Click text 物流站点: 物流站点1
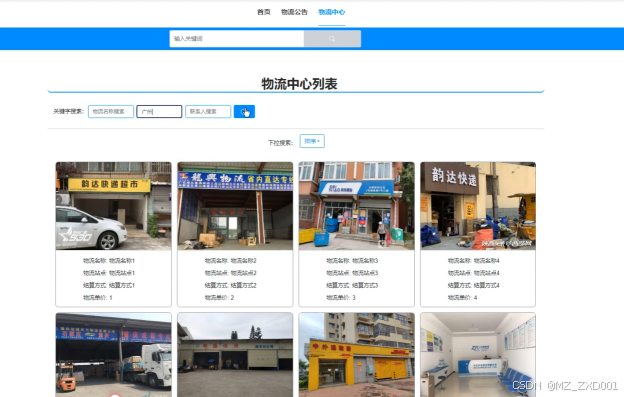Image resolution: width=624 pixels, height=397 pixels. click(109, 273)
